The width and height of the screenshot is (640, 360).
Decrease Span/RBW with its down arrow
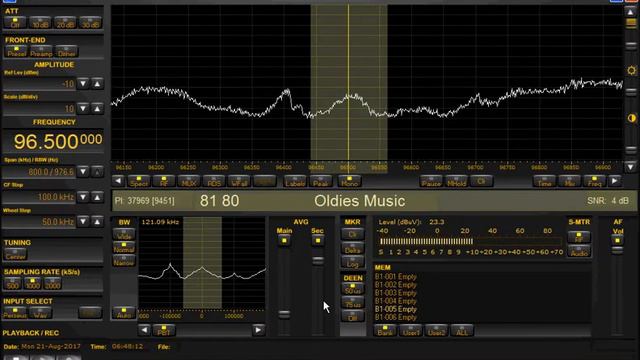click(83, 171)
